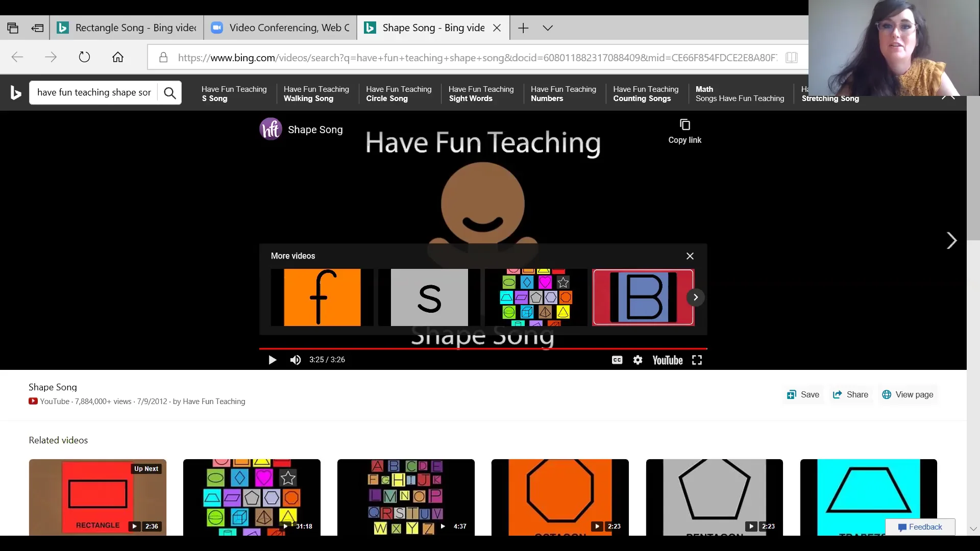Click the video progress bar

pyautogui.click(x=483, y=348)
